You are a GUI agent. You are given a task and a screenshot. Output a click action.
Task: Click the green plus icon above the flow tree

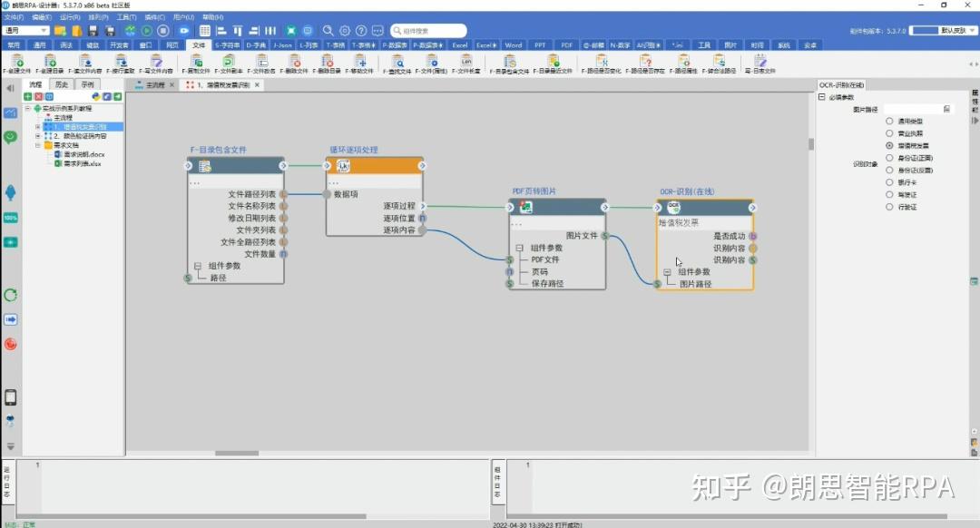coord(27,96)
